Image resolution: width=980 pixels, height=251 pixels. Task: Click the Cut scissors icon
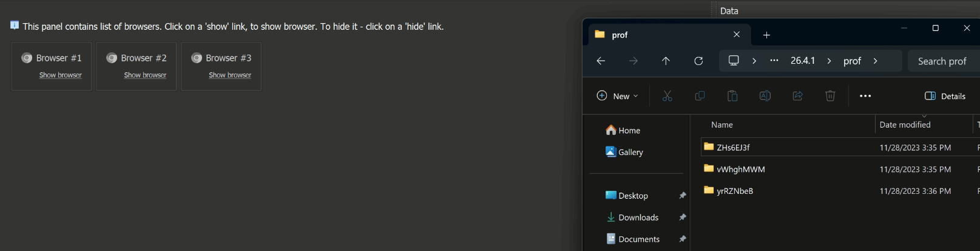click(667, 96)
